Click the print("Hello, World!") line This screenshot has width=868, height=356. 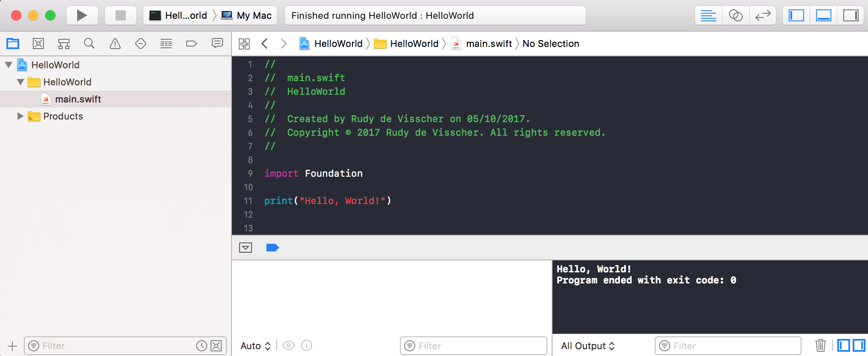pyautogui.click(x=327, y=201)
